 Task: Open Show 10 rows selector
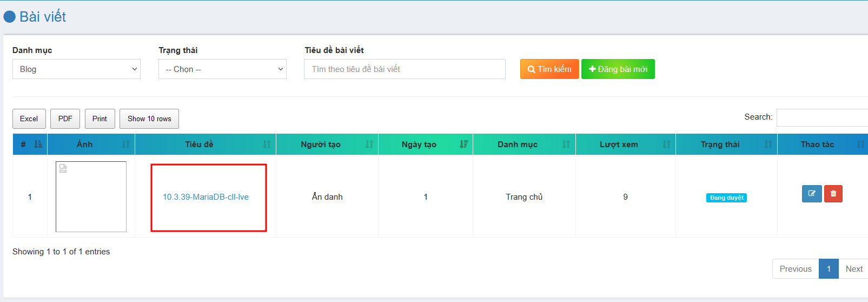pos(149,119)
